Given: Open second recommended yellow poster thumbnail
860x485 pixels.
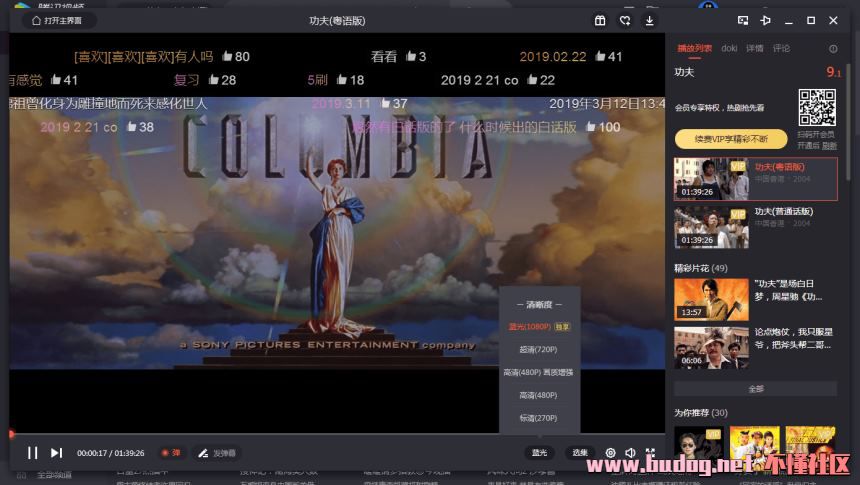Looking at the screenshot, I should (755, 442).
